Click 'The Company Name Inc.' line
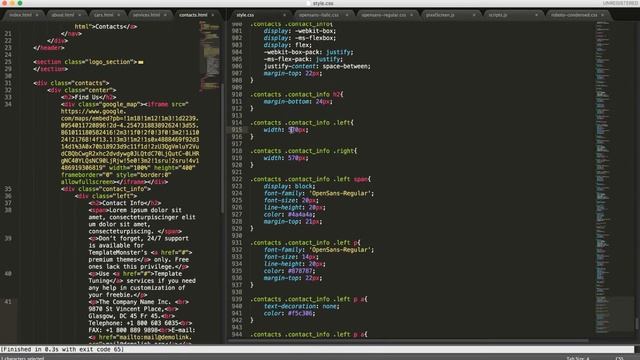Screen dimensions: 640x360 pyautogui.click(x=139, y=302)
